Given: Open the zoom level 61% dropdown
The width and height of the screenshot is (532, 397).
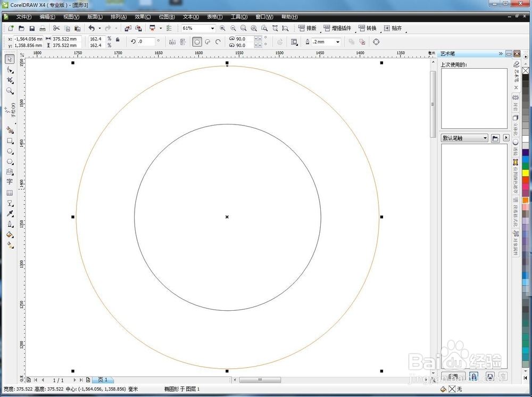Looking at the screenshot, I should coord(212,29).
